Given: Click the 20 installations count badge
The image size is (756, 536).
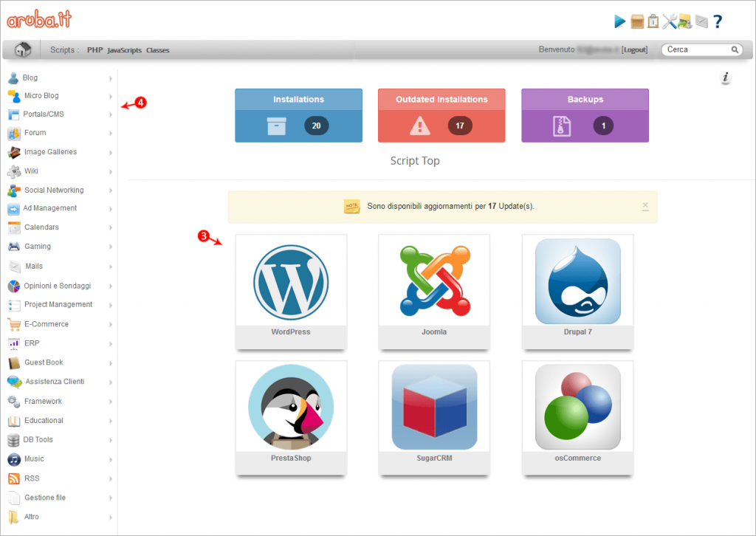Looking at the screenshot, I should (316, 126).
